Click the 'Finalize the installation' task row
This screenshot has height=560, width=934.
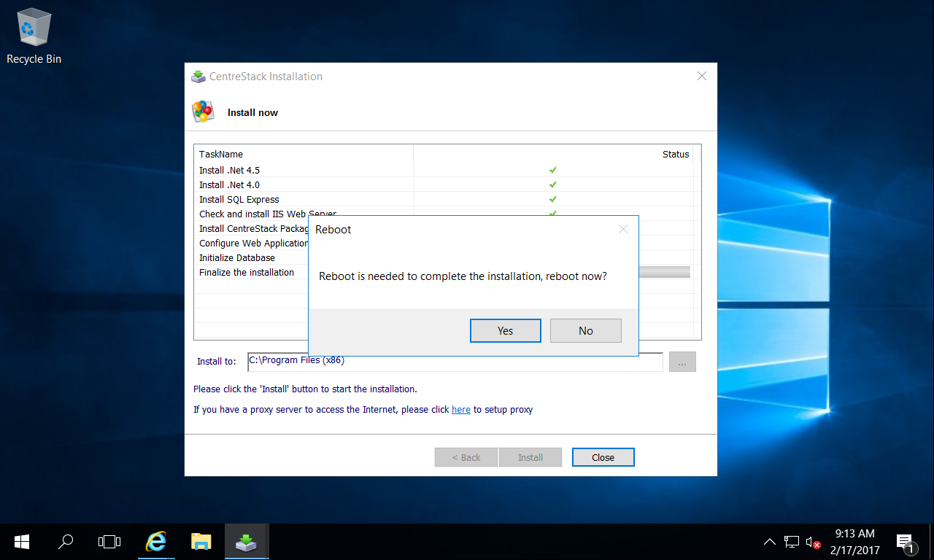(252, 272)
